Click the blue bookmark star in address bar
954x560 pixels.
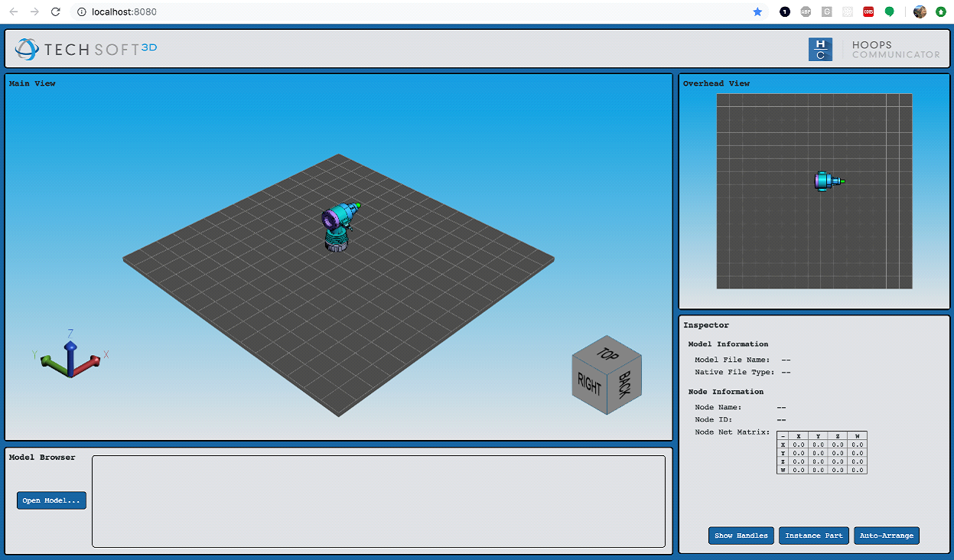[x=757, y=12]
